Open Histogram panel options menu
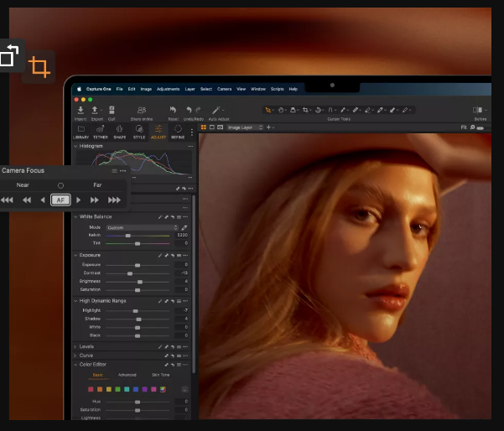Image resolution: width=504 pixels, height=431 pixels. [x=190, y=146]
